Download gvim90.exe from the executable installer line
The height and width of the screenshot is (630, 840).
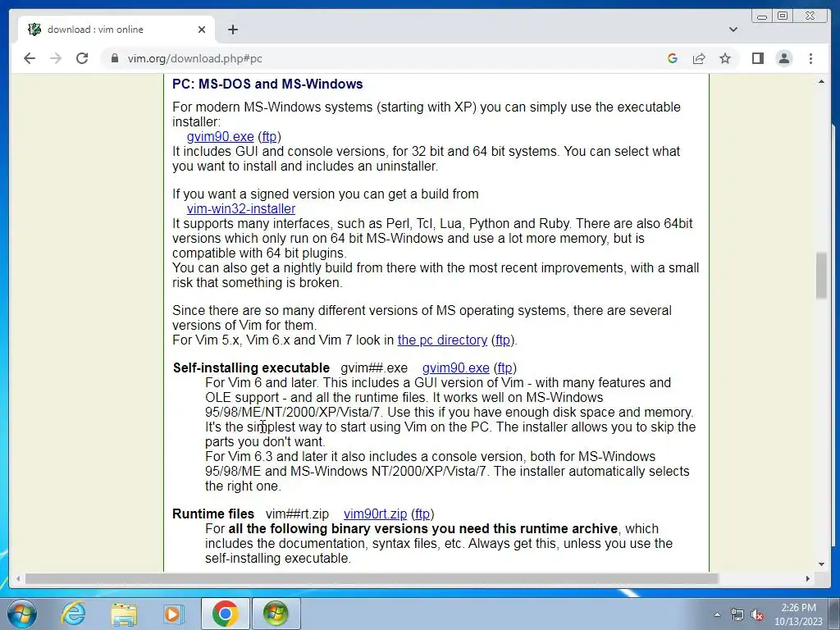[220, 137]
